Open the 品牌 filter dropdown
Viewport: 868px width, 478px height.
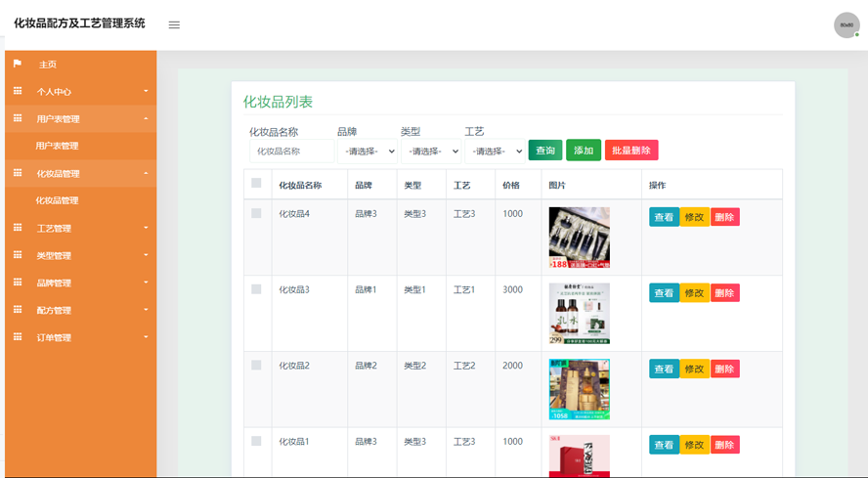(368, 152)
